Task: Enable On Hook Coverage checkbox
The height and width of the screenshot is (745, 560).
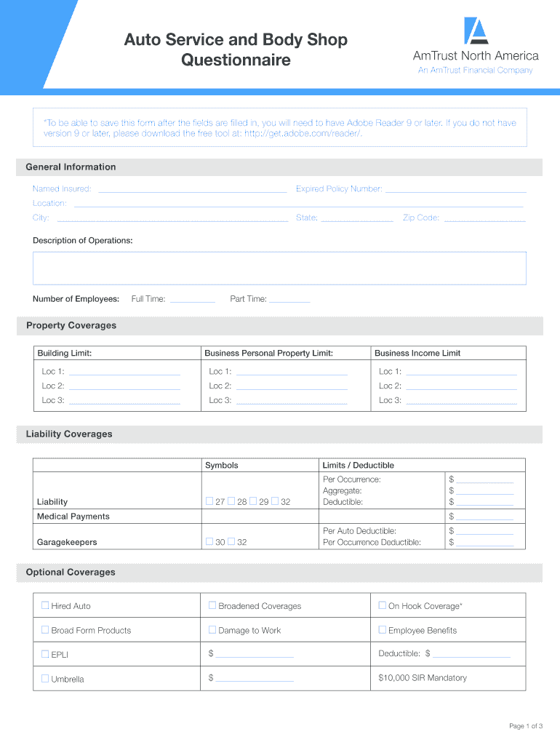Action: tap(383, 605)
